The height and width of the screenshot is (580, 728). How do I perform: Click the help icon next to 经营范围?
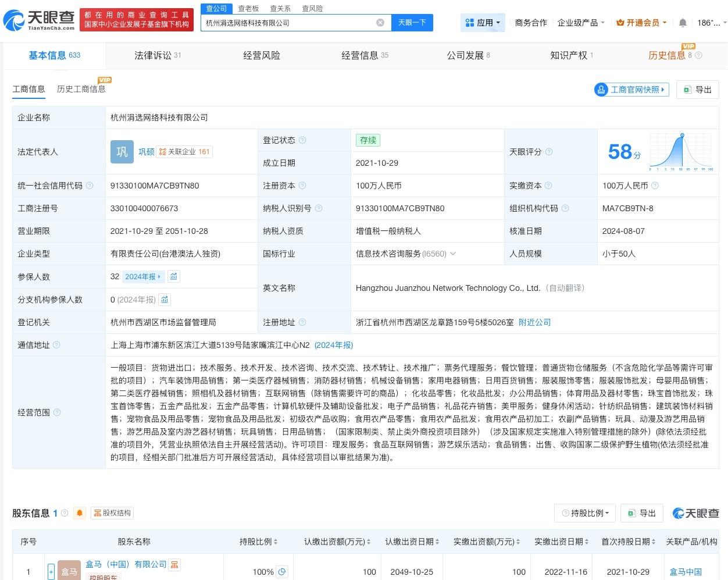point(56,412)
